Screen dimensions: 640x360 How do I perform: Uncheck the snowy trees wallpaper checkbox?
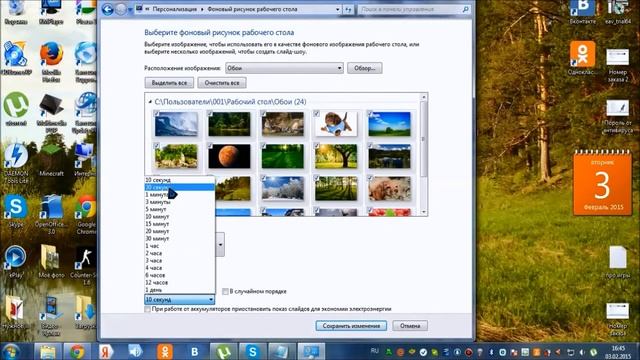click(264, 178)
